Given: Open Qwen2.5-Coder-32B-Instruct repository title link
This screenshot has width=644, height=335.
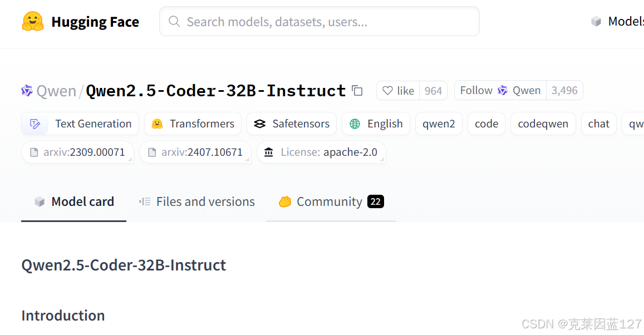Looking at the screenshot, I should [215, 91].
